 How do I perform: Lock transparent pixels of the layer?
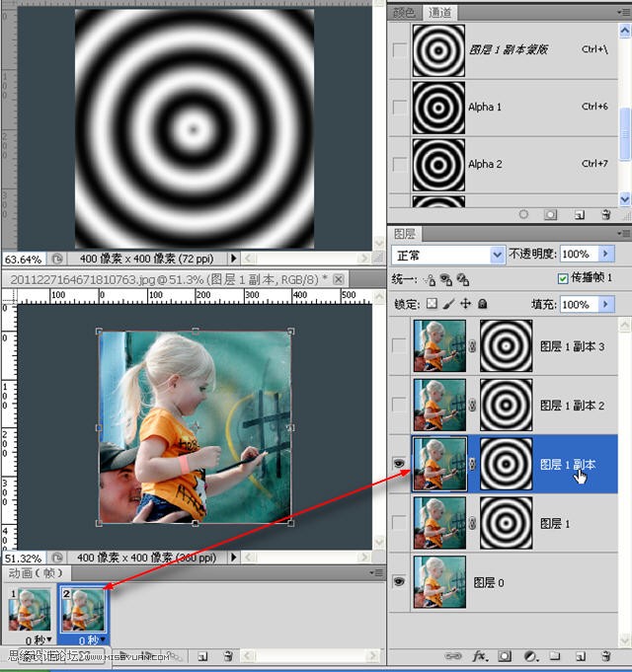click(x=433, y=304)
